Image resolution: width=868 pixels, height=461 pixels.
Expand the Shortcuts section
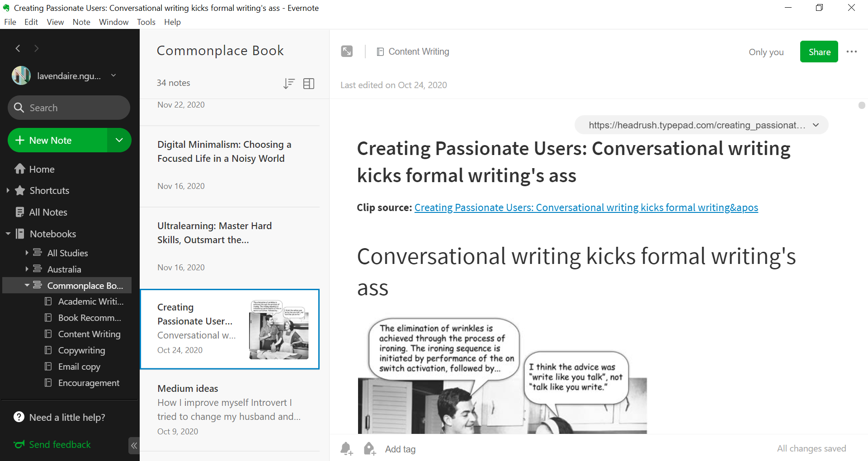tap(8, 190)
